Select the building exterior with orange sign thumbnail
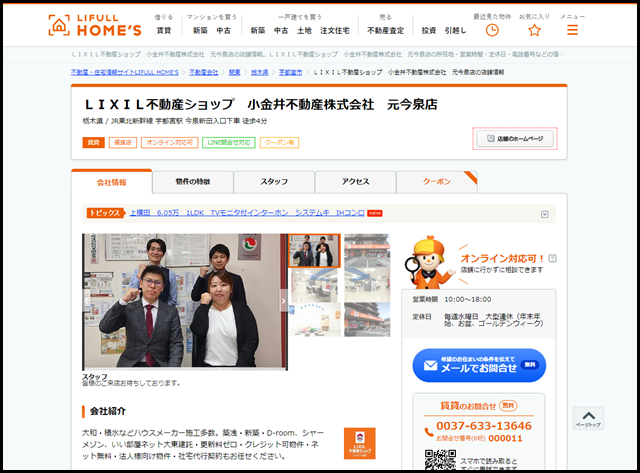This screenshot has width=640, height=473. [367, 320]
